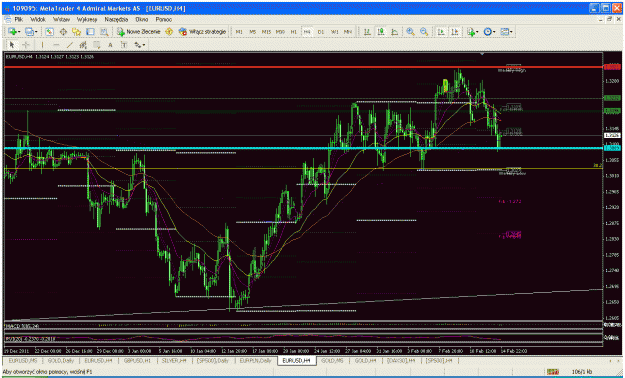Screen dimensions: 625x378
Task: Select the Horizontal Line tool
Action: coord(56,45)
